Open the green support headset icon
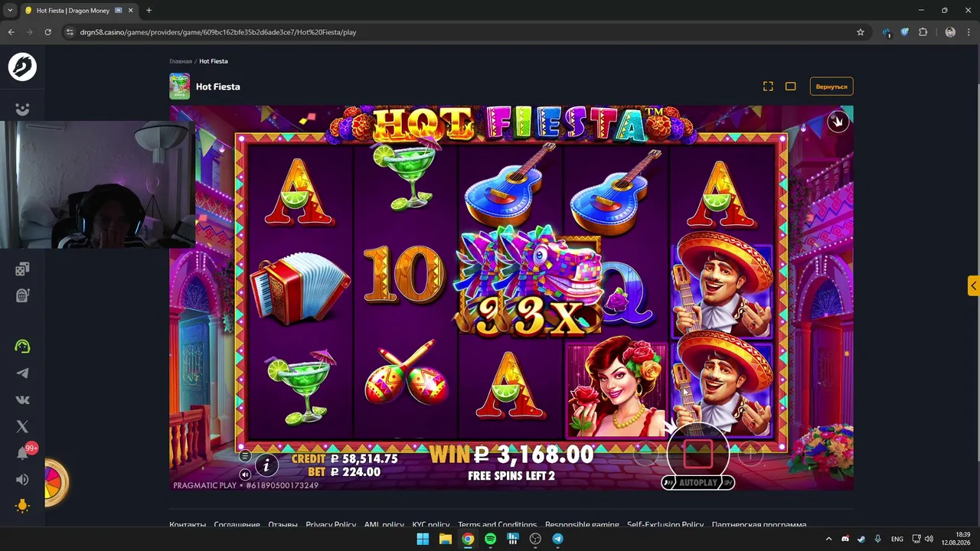980x551 pixels. point(22,347)
